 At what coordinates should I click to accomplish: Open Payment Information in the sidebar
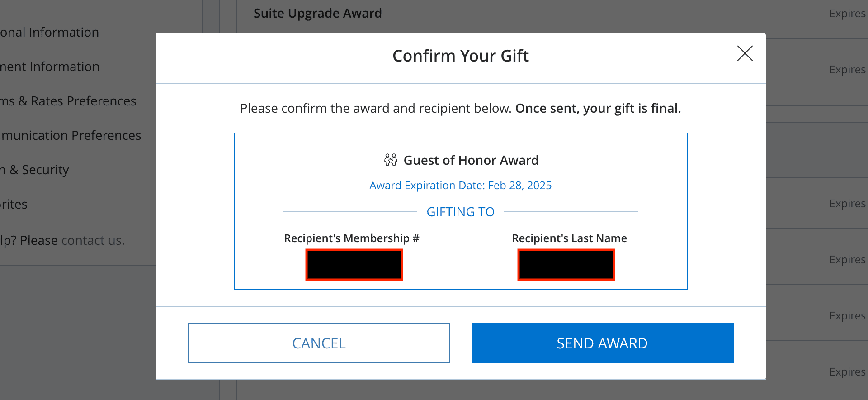pyautogui.click(x=50, y=67)
